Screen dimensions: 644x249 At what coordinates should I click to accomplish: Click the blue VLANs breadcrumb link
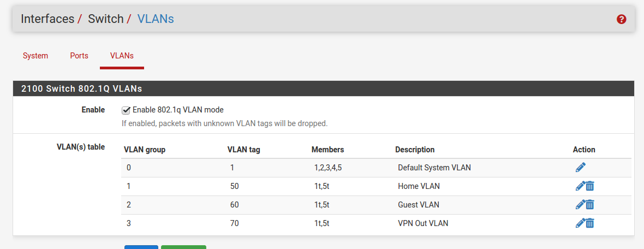155,19
